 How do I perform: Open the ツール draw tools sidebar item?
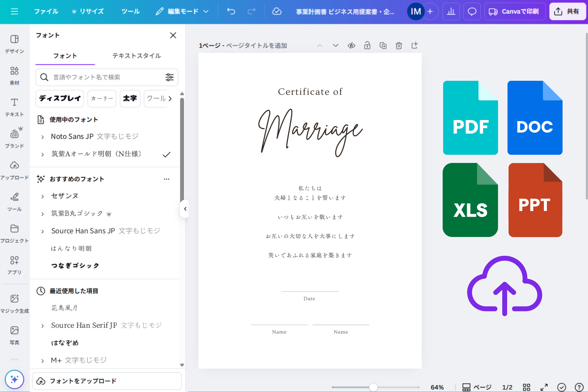pyautogui.click(x=14, y=202)
